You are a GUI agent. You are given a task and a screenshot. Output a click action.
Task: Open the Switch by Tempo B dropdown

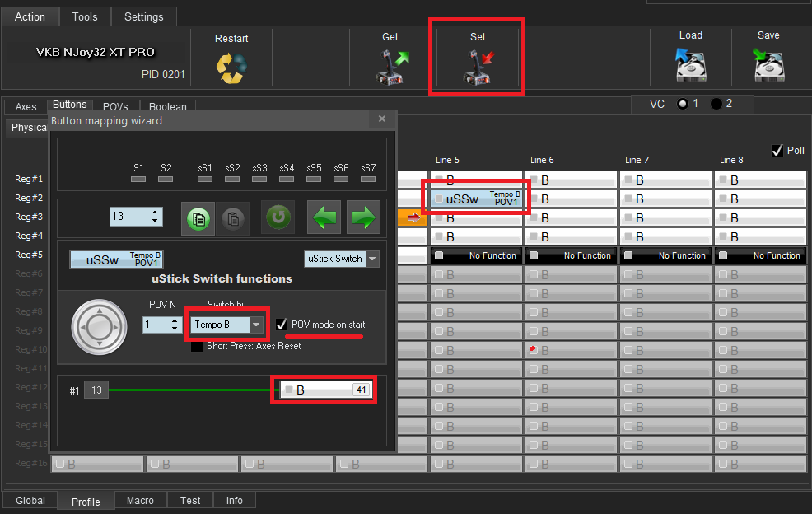pyautogui.click(x=256, y=325)
